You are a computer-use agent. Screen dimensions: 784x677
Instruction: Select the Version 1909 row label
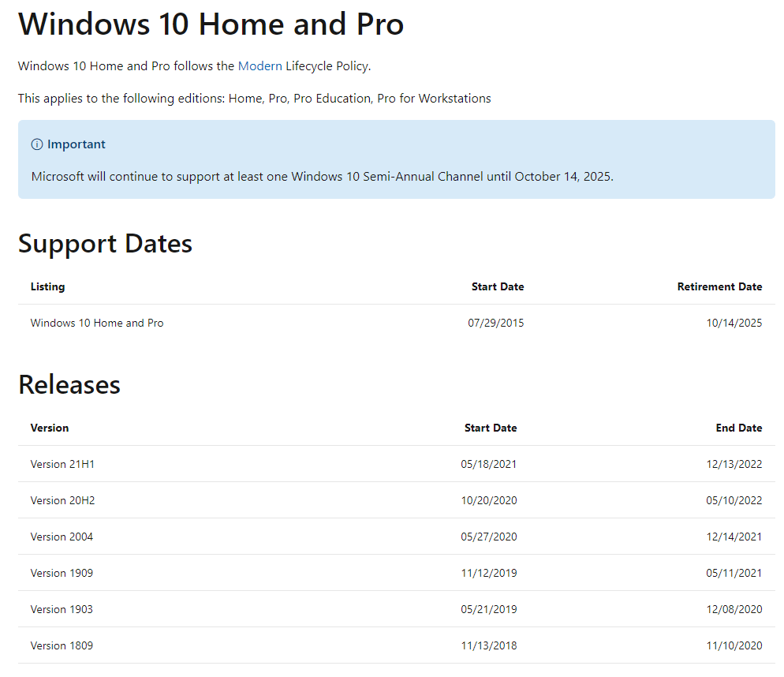click(62, 573)
